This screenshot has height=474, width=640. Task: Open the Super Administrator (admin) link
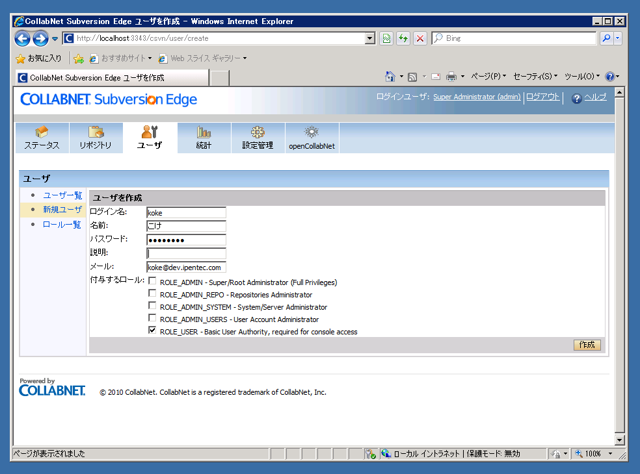tap(477, 97)
